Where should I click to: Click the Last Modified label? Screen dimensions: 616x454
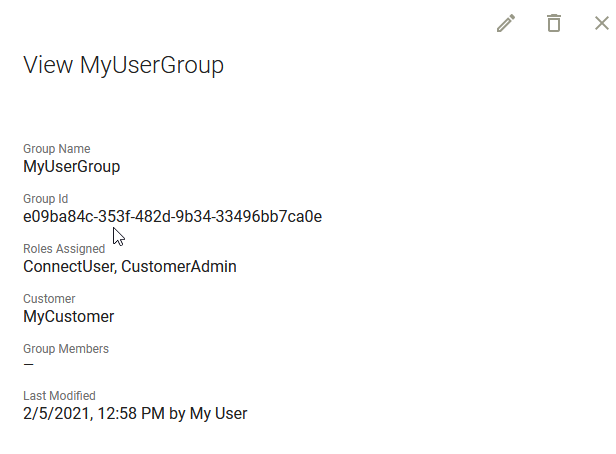[59, 396]
